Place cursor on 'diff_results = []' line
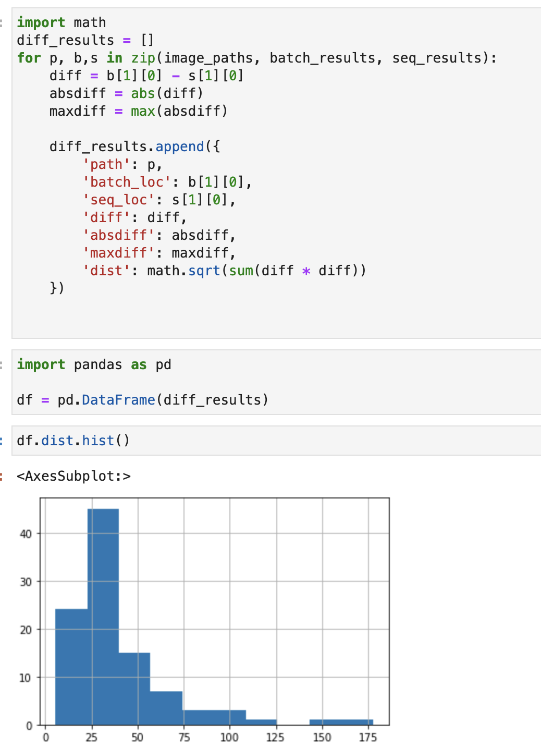Viewport: 541px width, 756px height. coord(85,40)
